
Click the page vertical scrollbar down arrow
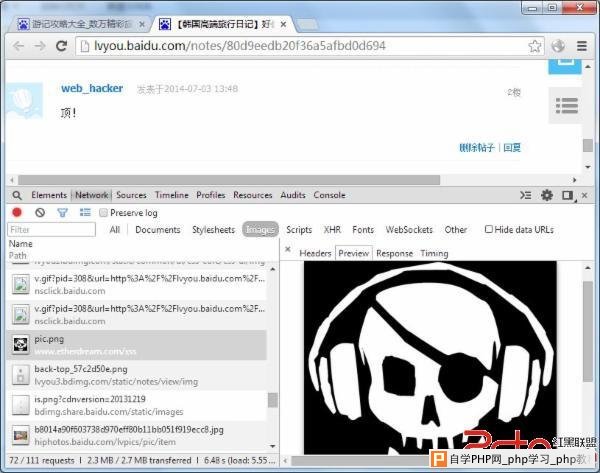pyautogui.click(x=588, y=167)
